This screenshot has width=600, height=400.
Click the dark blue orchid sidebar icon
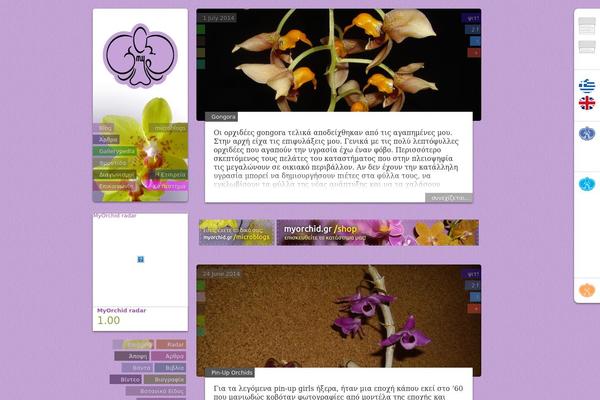coord(587,134)
